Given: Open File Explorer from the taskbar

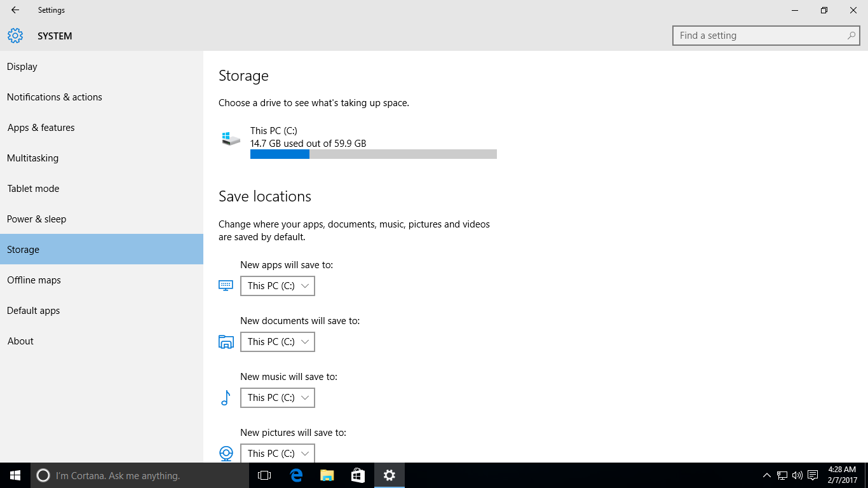Looking at the screenshot, I should [x=327, y=475].
